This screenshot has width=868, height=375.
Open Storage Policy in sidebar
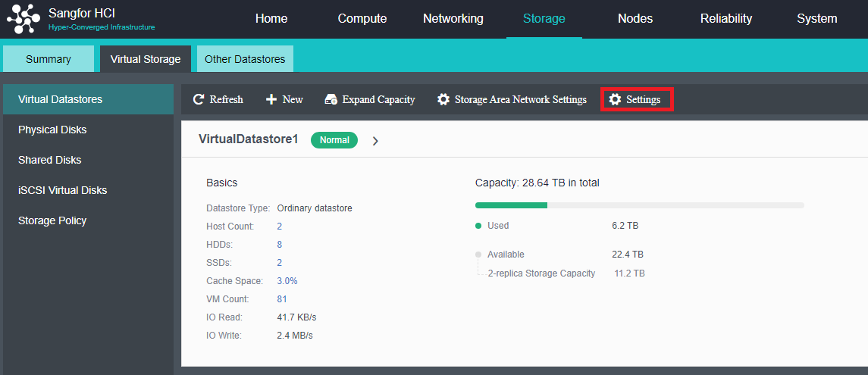(52, 220)
